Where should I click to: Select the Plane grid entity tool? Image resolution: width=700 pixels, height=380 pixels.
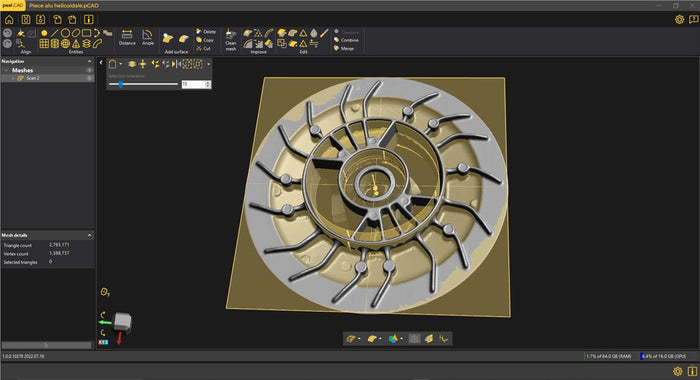(x=44, y=44)
